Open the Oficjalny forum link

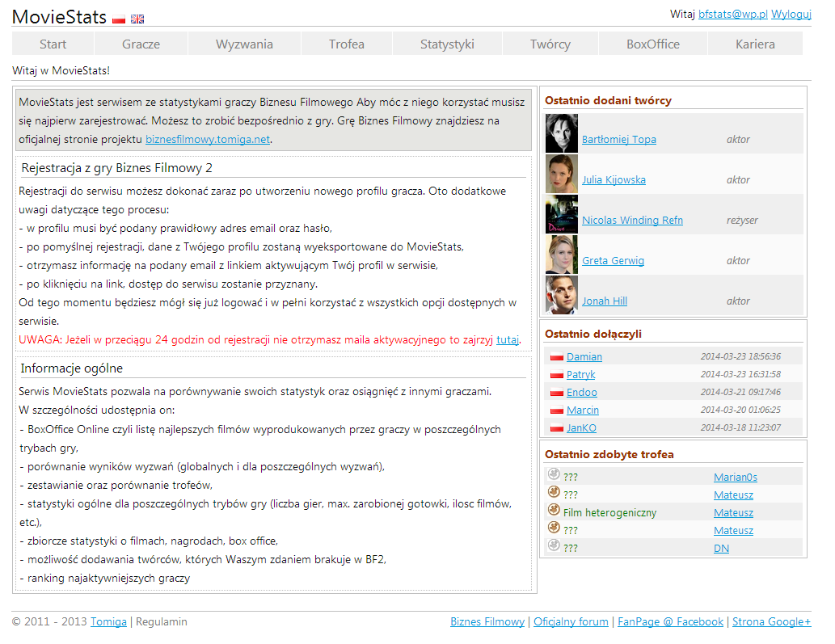pos(571,621)
